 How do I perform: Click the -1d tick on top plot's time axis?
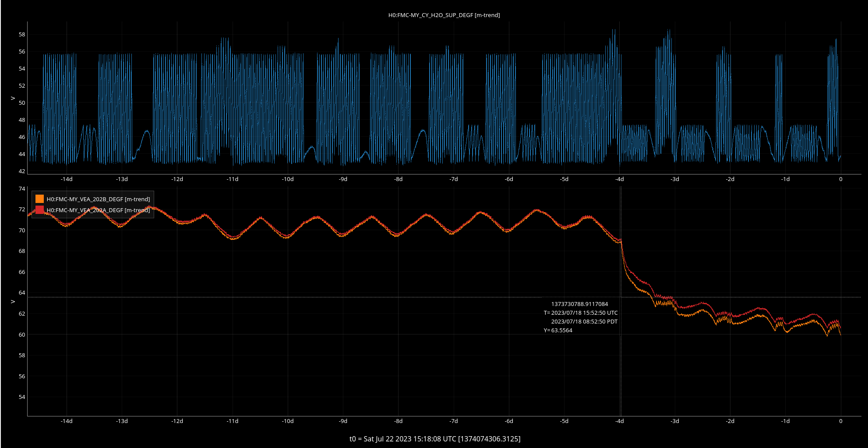[x=785, y=179]
